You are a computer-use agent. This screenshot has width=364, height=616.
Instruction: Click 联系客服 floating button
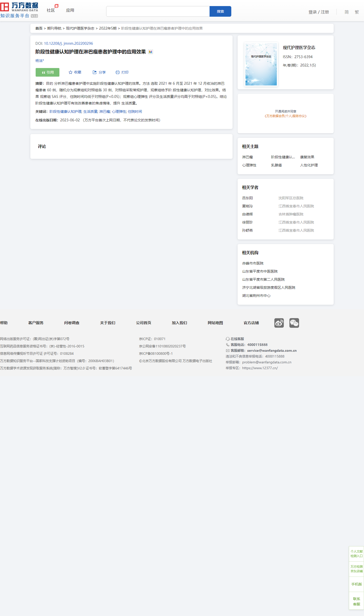pyautogui.click(x=356, y=601)
